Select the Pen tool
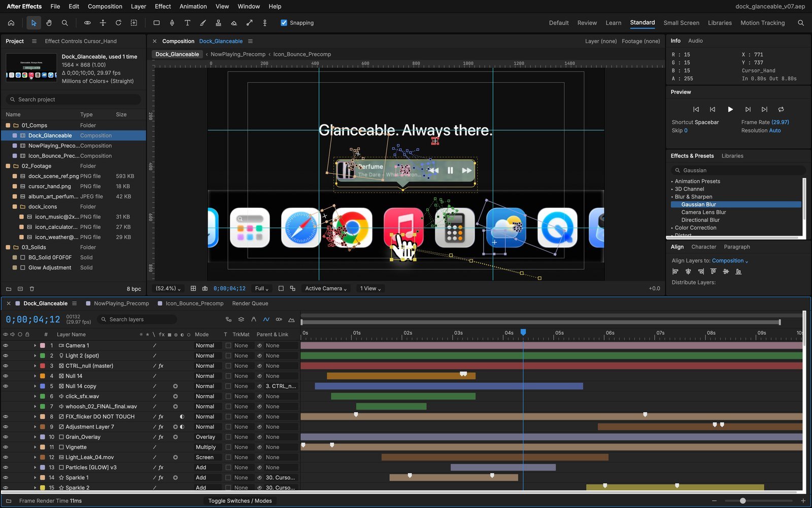The image size is (812, 508). pos(172,23)
